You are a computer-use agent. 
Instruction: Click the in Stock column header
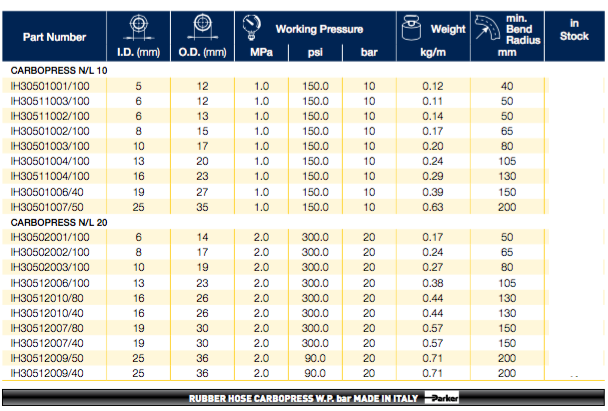click(x=575, y=32)
